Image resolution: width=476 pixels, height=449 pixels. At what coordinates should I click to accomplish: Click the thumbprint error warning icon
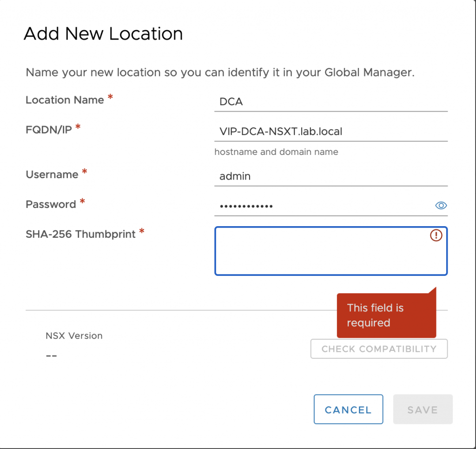(x=436, y=235)
